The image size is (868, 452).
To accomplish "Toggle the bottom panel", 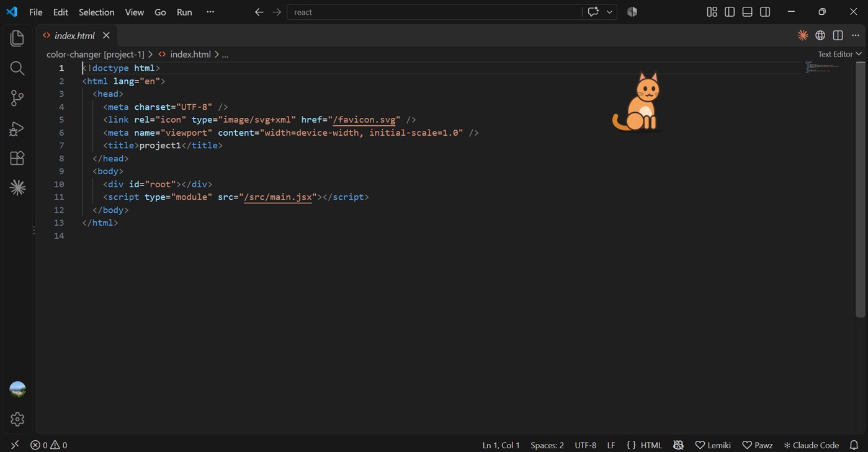I will (x=748, y=12).
